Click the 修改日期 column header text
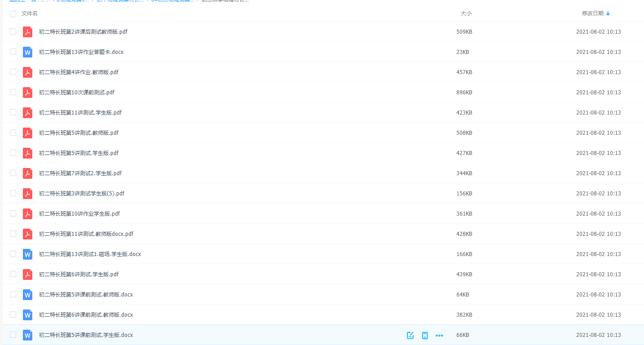Image resolution: width=644 pixels, height=345 pixels. 592,13
